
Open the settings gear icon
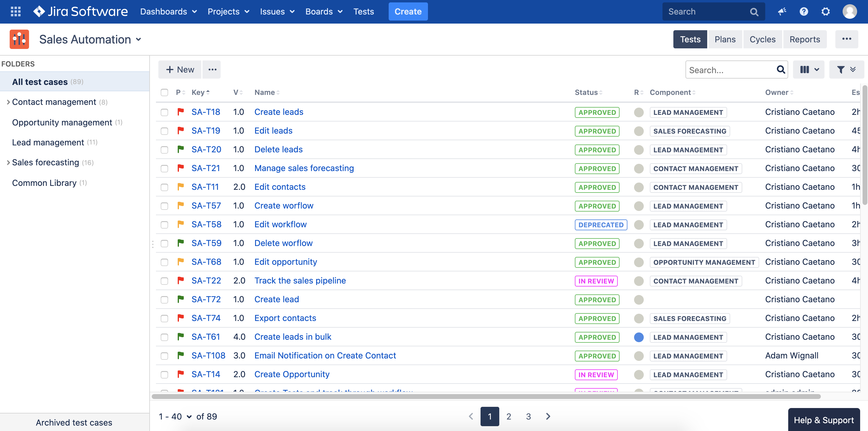(x=826, y=11)
